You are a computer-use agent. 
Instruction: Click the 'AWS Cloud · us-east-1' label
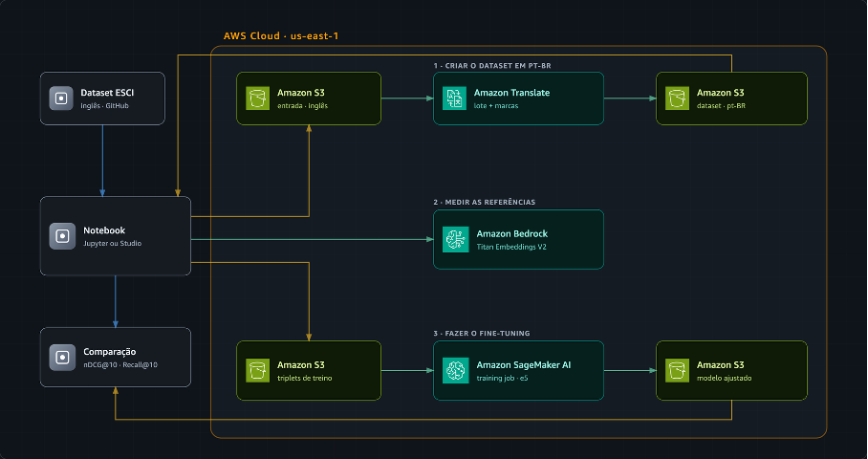coord(281,36)
